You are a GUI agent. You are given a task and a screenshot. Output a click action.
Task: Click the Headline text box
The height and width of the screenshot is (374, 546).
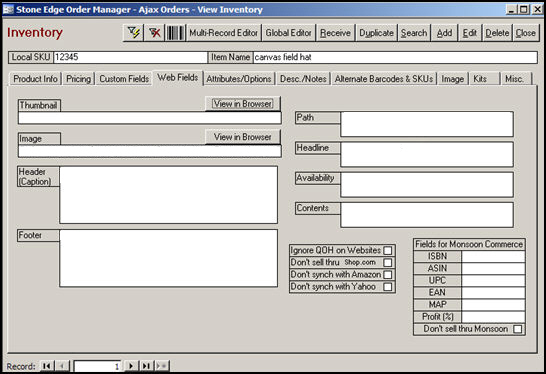[427, 154]
